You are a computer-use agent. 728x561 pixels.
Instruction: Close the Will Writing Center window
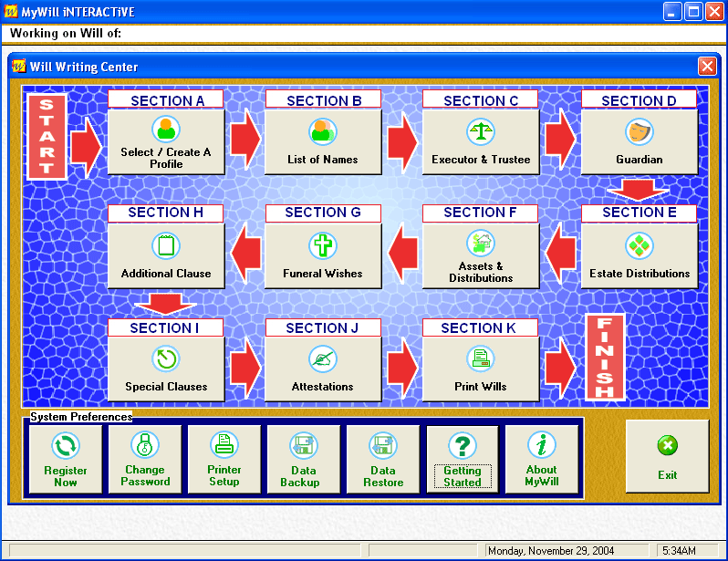pyautogui.click(x=707, y=67)
